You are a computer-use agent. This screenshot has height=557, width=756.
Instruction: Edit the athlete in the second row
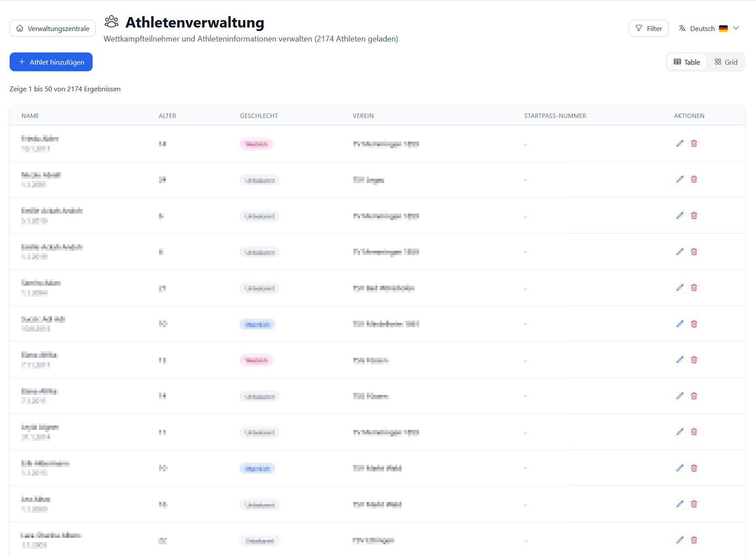tap(680, 179)
